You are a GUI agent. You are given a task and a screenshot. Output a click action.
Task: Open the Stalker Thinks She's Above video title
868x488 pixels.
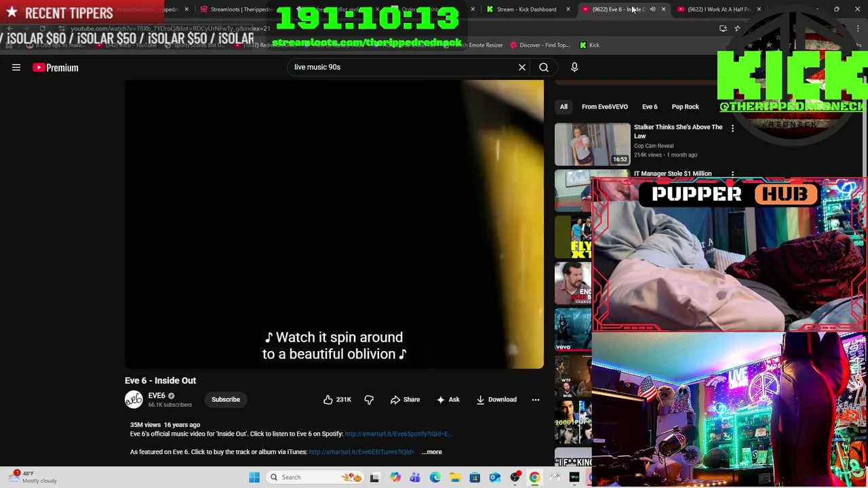[x=678, y=131]
